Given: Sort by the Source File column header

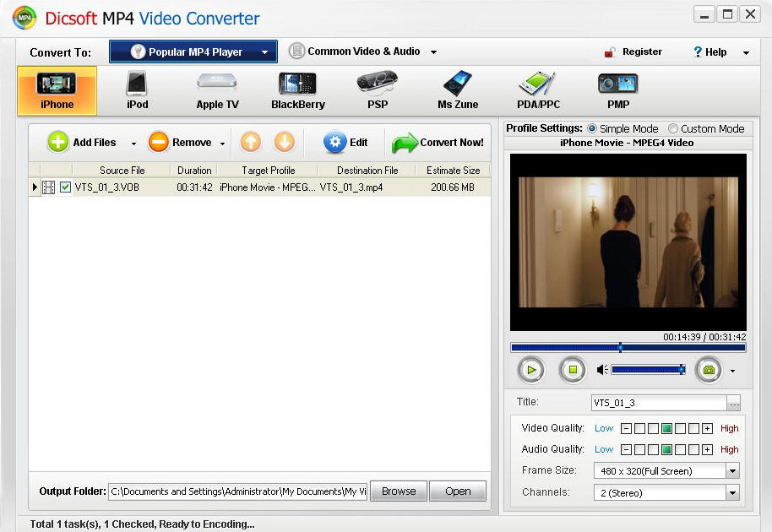Looking at the screenshot, I should tap(122, 171).
